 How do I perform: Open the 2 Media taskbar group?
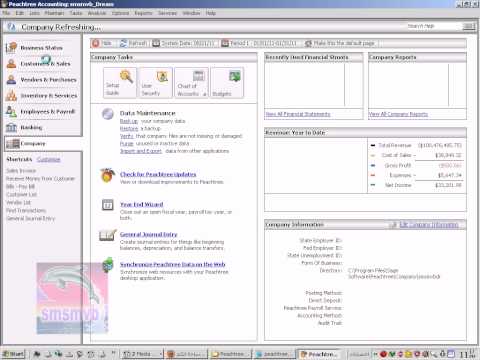coord(142,354)
